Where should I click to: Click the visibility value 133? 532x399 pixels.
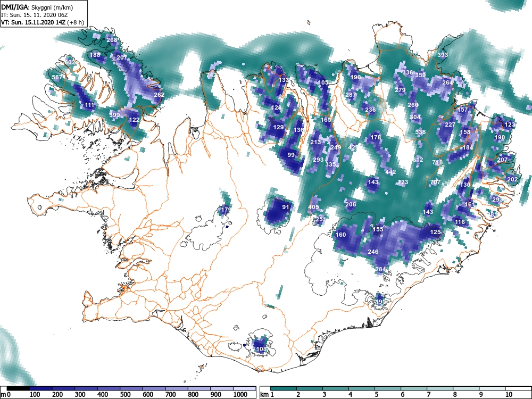(x=284, y=80)
